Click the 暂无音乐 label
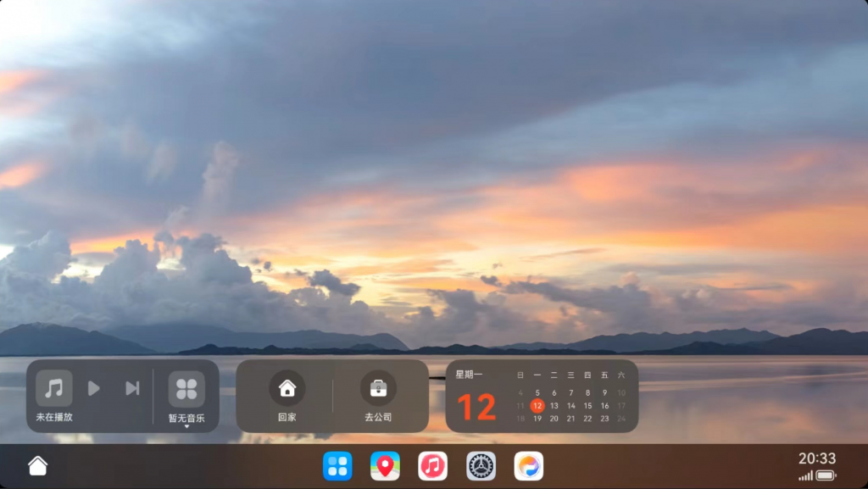This screenshot has height=489, width=868. point(186,418)
